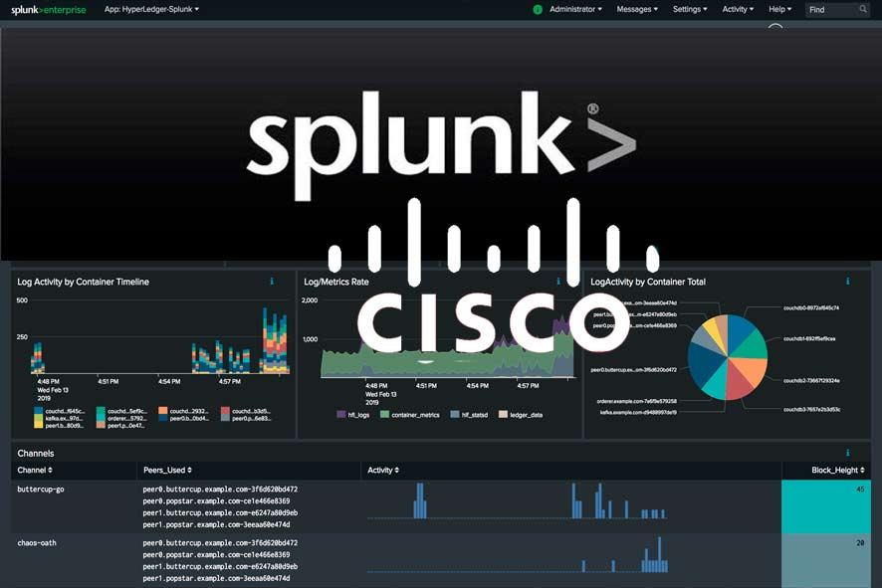Screen dimensions: 882x588
Task: Toggle hfl_logs legend swatch
Action: coord(340,415)
